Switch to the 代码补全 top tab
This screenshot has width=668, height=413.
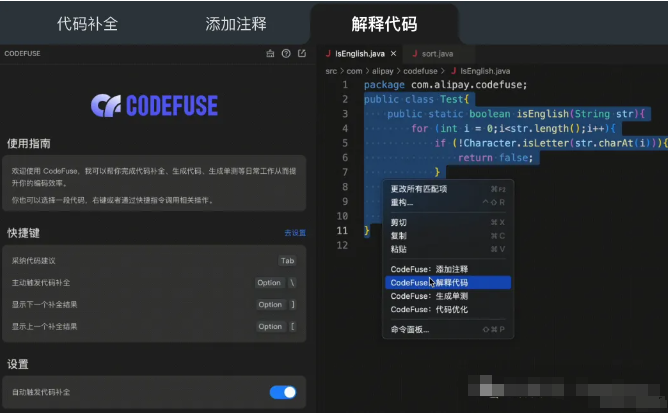tap(87, 24)
